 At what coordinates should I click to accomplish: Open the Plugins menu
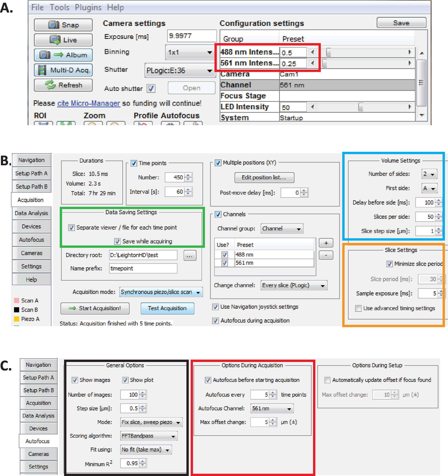coord(88,7)
